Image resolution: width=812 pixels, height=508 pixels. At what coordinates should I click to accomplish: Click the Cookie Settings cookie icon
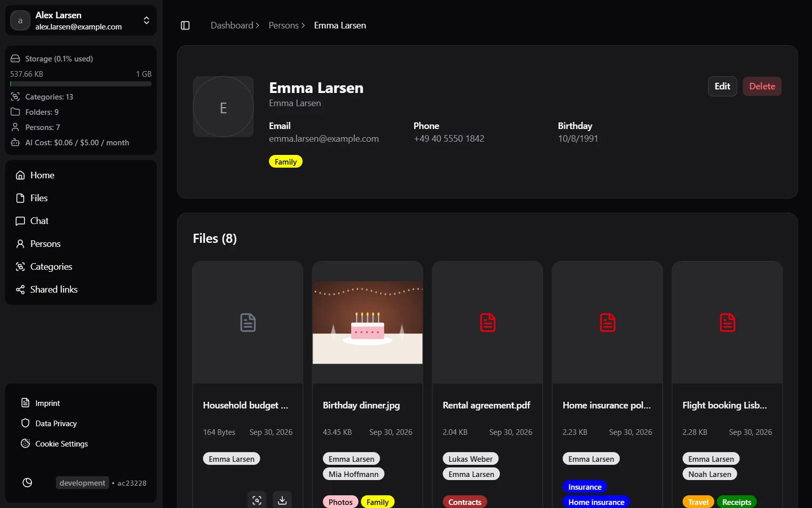[x=25, y=443]
